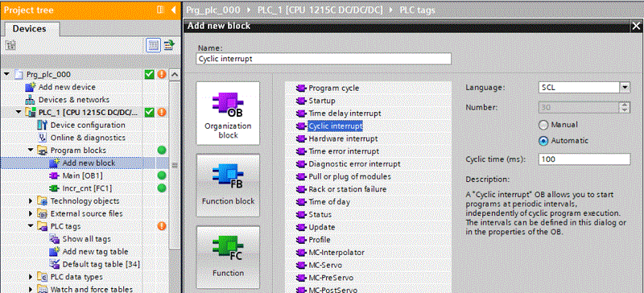The image size is (644, 293).
Task: Choose Time of day OB type
Action: (x=328, y=202)
